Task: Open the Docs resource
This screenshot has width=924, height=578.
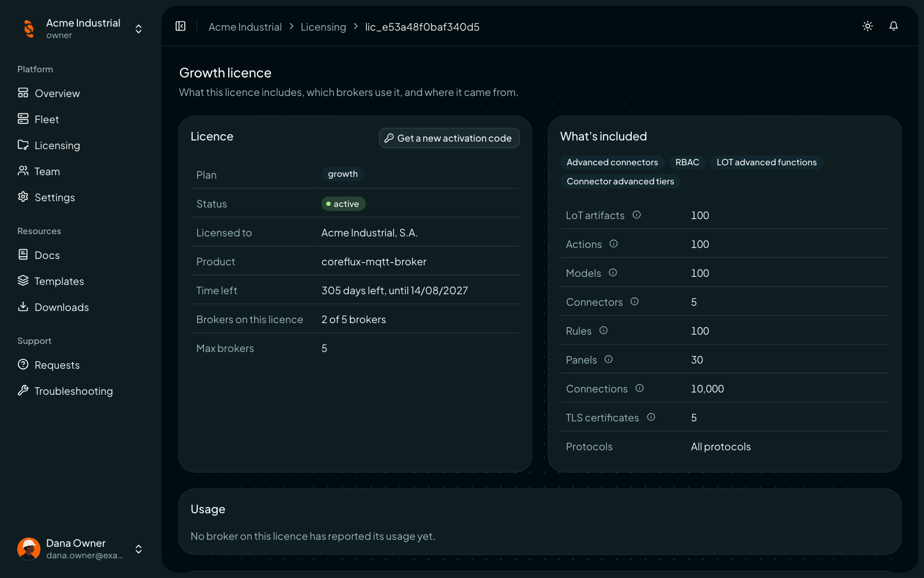Action: point(81,255)
